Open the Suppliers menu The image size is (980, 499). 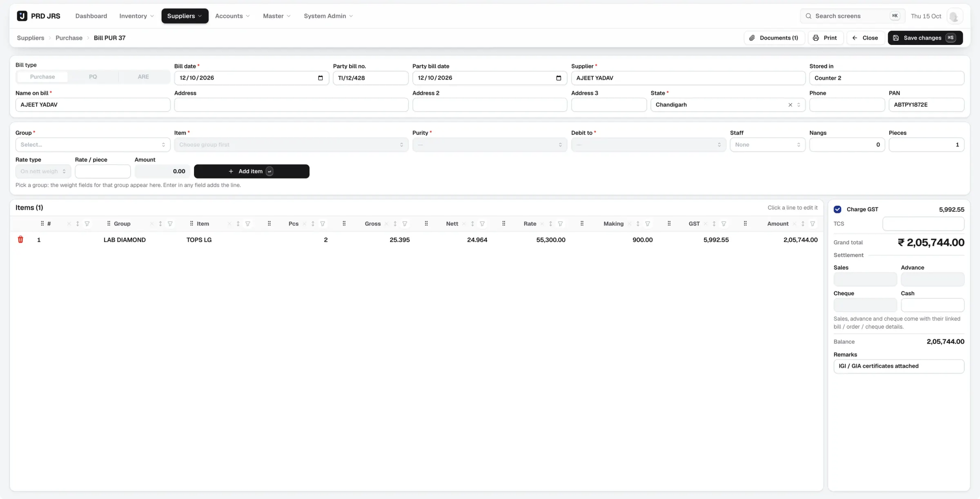coord(185,16)
